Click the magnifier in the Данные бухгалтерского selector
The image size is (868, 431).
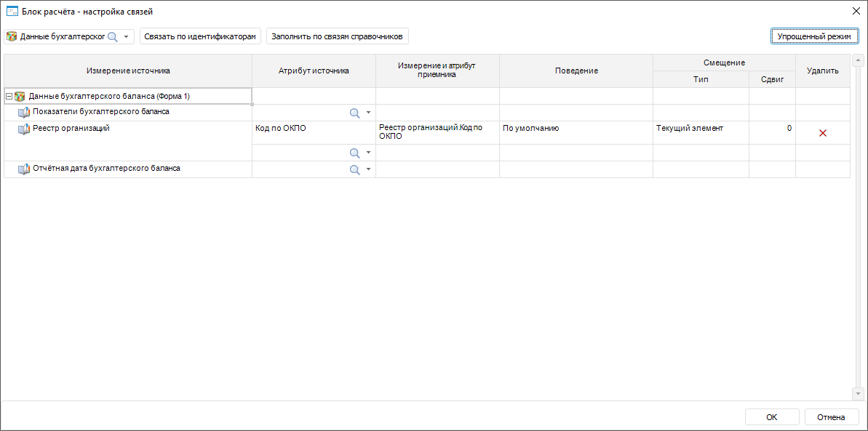[113, 36]
